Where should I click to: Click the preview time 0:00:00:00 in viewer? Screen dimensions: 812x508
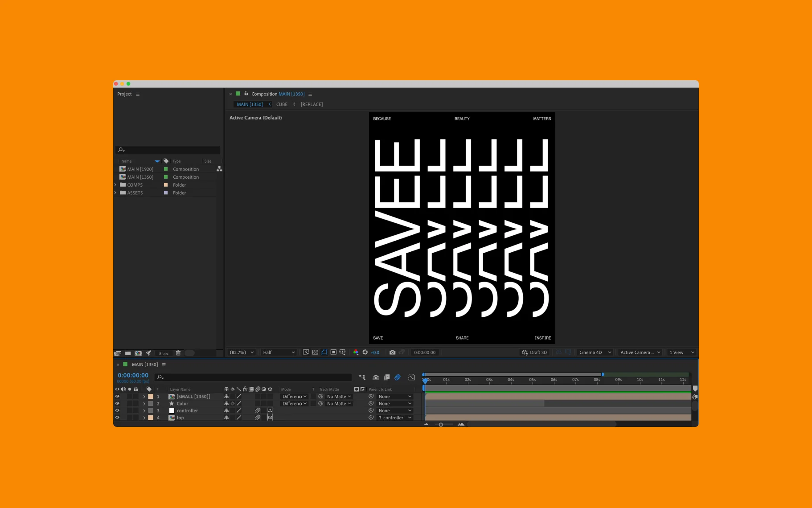[425, 352]
